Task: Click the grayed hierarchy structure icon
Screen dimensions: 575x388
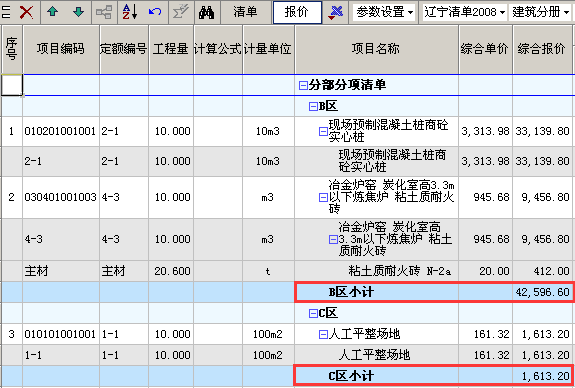Action: [104, 12]
